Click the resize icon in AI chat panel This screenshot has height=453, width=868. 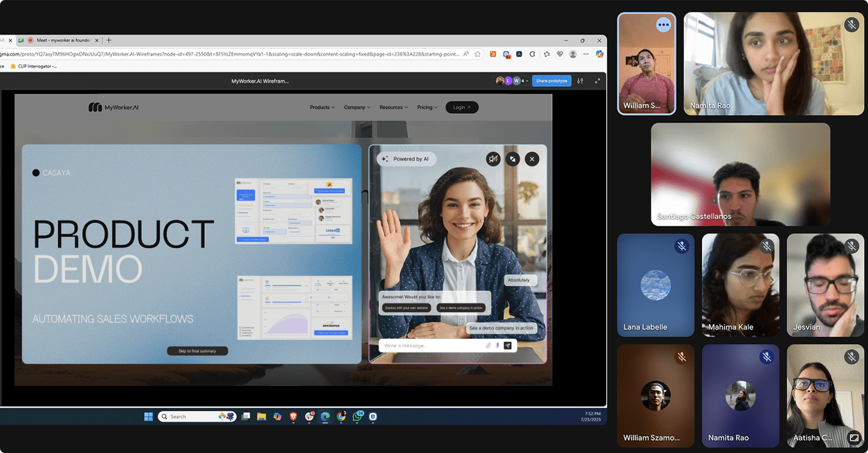513,159
